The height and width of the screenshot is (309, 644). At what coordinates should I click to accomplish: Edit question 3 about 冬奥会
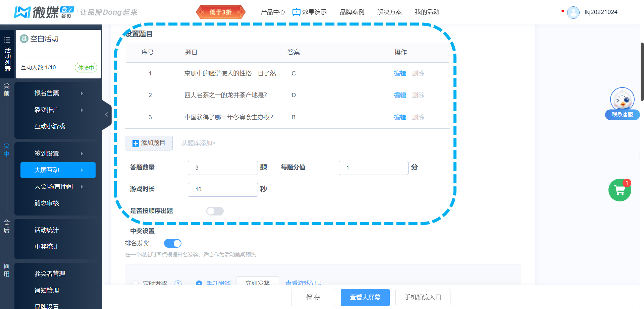(x=400, y=117)
